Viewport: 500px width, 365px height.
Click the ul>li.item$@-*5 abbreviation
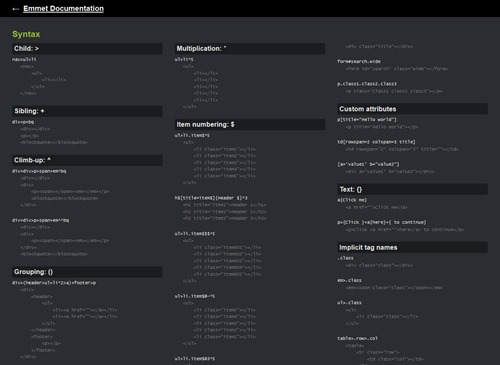point(195,296)
